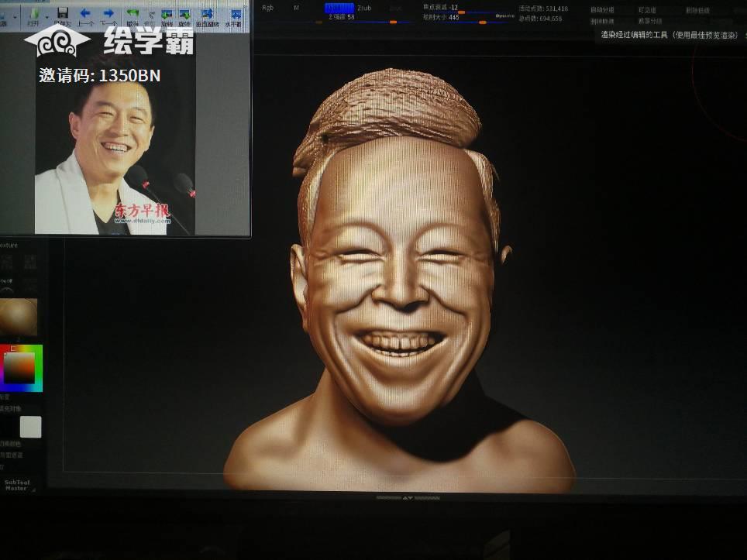
Task: Click the second rotate image icon
Action: tap(184, 14)
